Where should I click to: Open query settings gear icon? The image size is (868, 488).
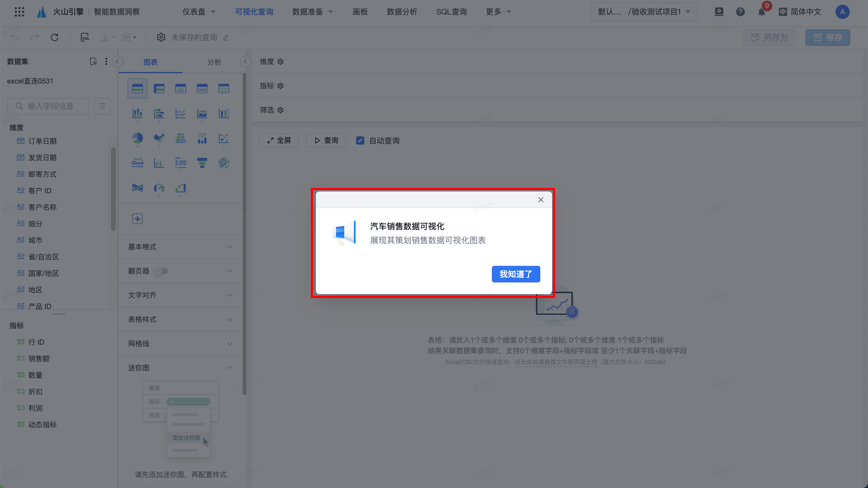point(161,37)
